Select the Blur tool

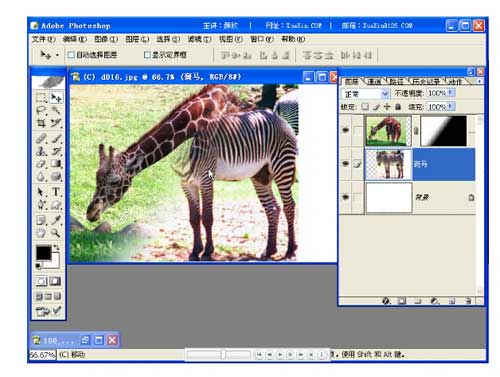pyautogui.click(x=41, y=176)
